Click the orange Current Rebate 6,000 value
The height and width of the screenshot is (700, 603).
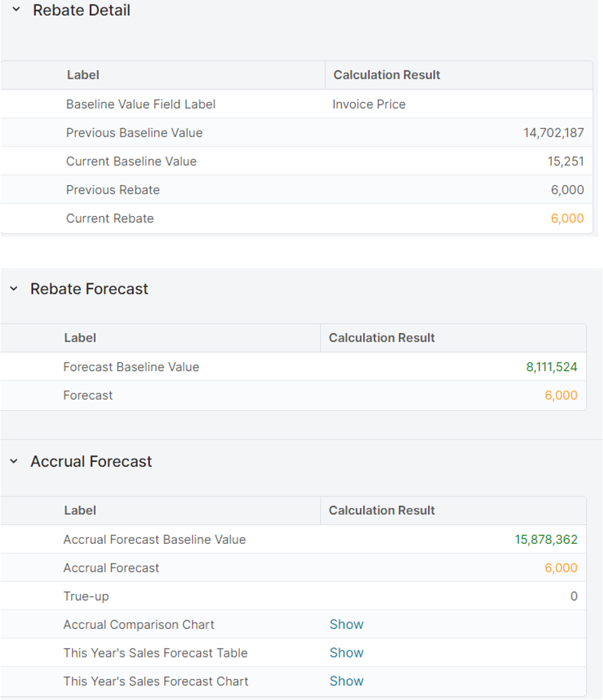(x=566, y=218)
